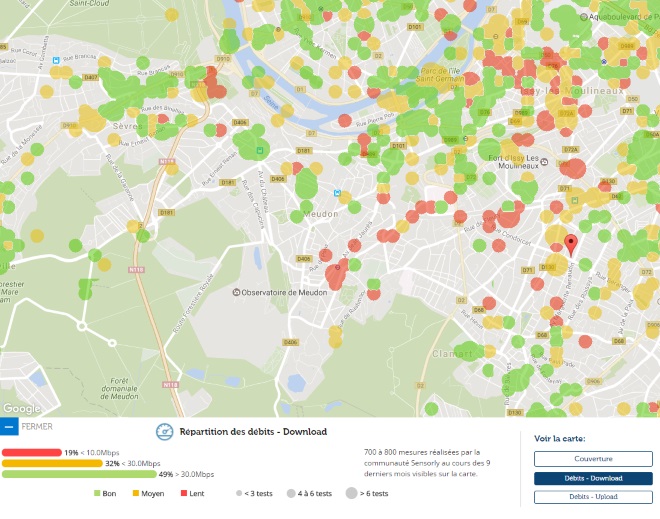Select the Débits - Download map view
This screenshot has width=660, height=519.
click(593, 478)
